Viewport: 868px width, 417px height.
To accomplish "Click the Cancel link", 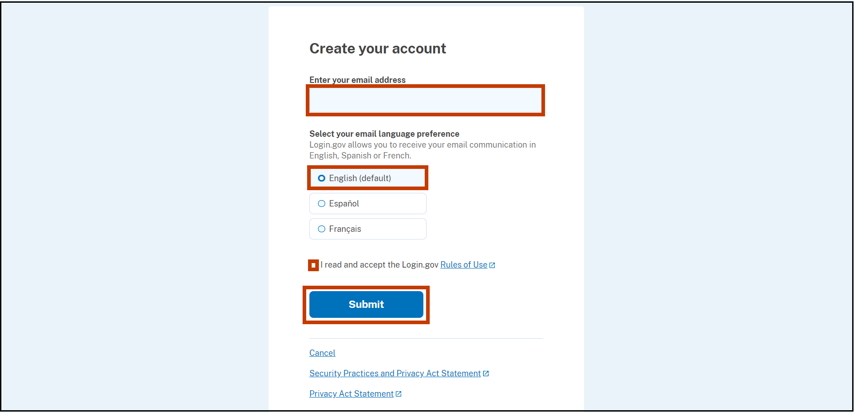I will [x=322, y=353].
